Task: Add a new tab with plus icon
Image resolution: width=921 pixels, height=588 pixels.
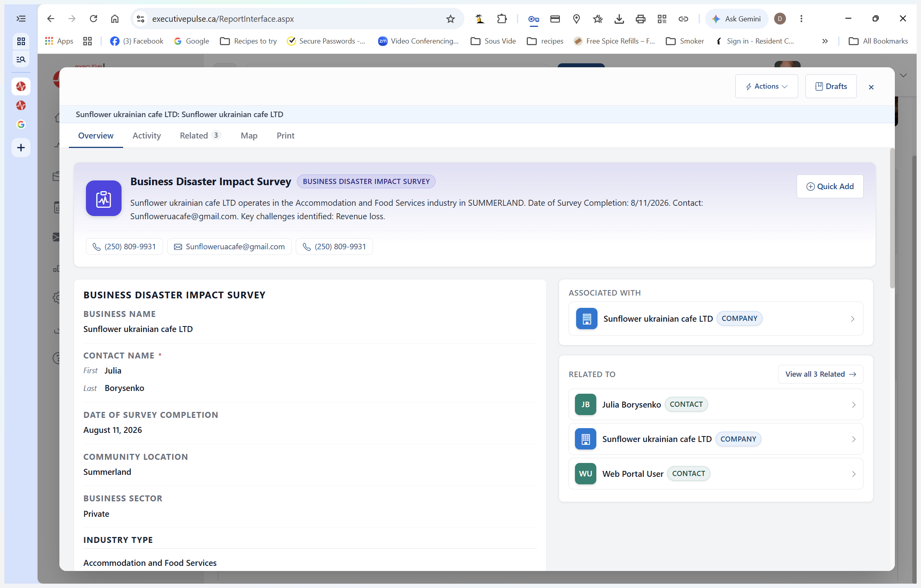Action: [x=21, y=148]
